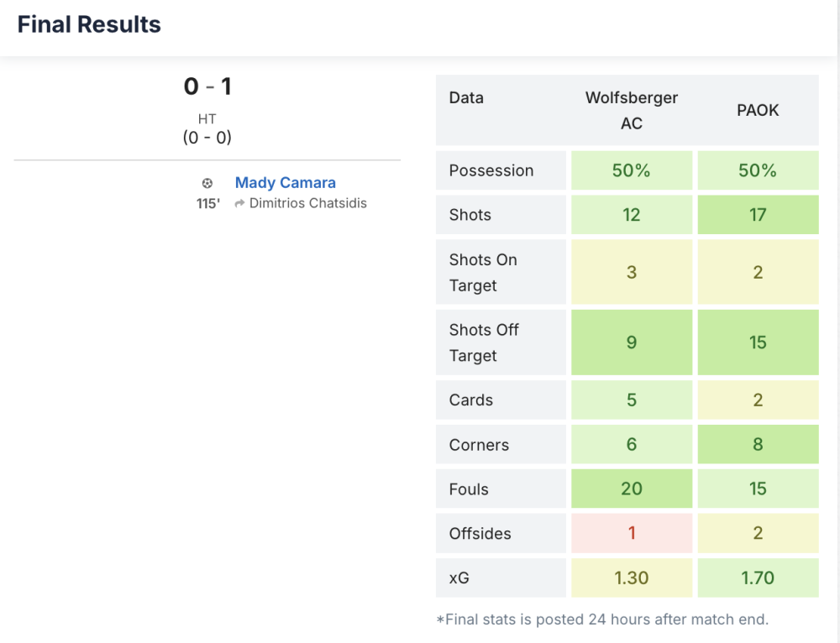Click the PAOK column header
Viewport: 840px width, 643px height.
[758, 110]
